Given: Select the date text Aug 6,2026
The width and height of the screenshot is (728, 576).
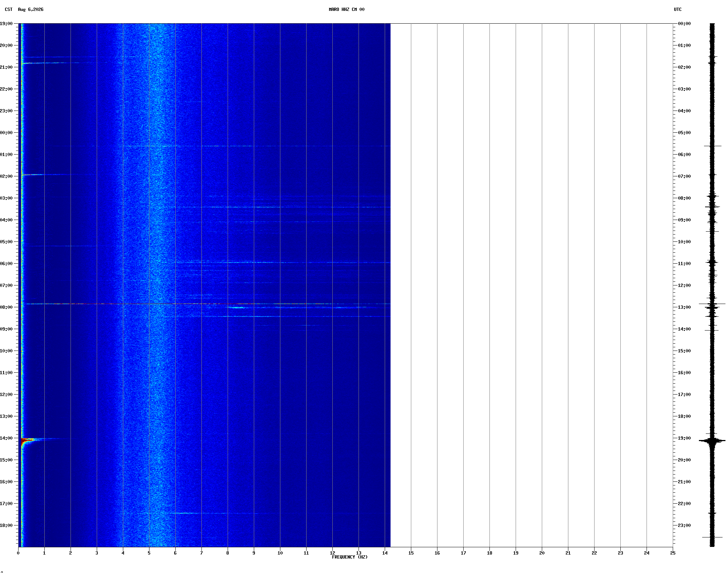Looking at the screenshot, I should [x=31, y=9].
